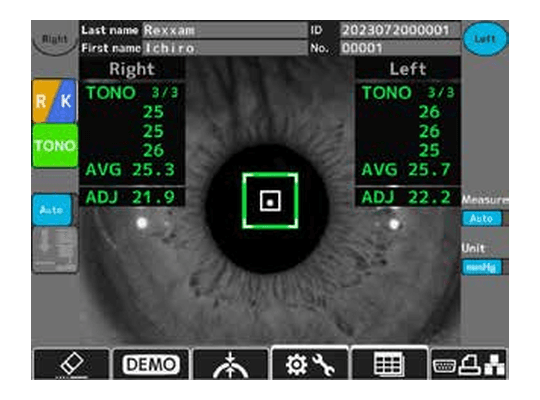Click the eraser clear icon

click(x=71, y=364)
